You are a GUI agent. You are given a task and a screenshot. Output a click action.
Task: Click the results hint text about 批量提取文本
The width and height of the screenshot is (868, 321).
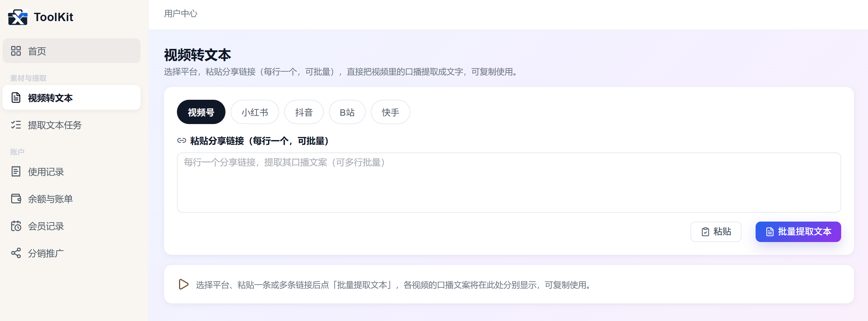pos(393,285)
